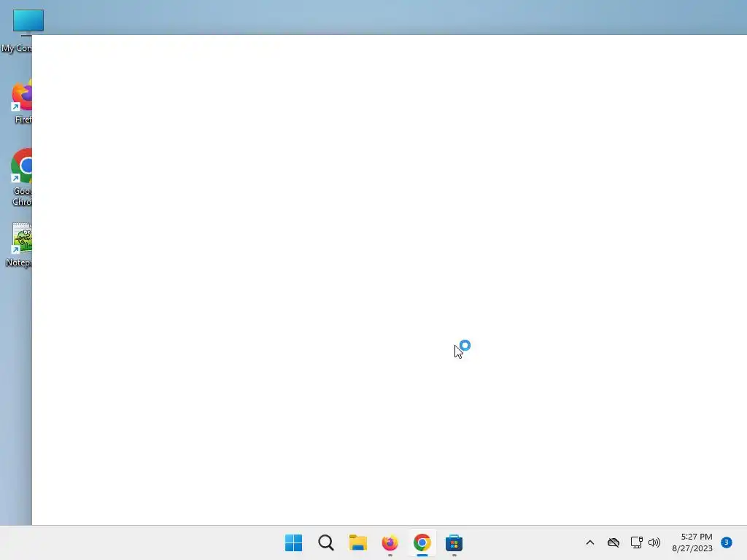
Task: Open taskbar Search magnifier
Action: (x=326, y=542)
